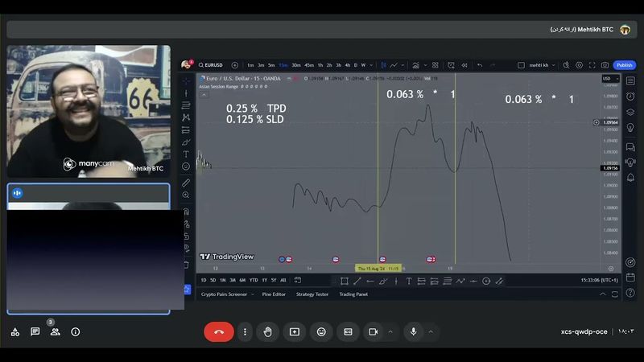
Task: Toggle closed captions in the meeting
Action: (x=349, y=331)
